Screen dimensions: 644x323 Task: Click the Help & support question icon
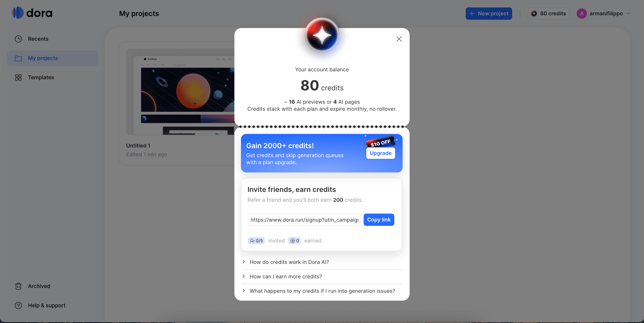tap(18, 305)
